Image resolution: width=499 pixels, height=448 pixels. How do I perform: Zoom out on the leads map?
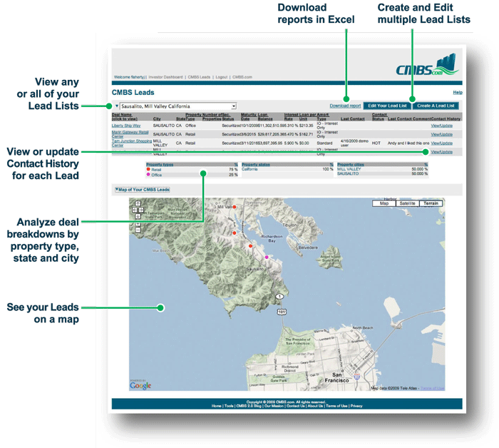click(138, 230)
